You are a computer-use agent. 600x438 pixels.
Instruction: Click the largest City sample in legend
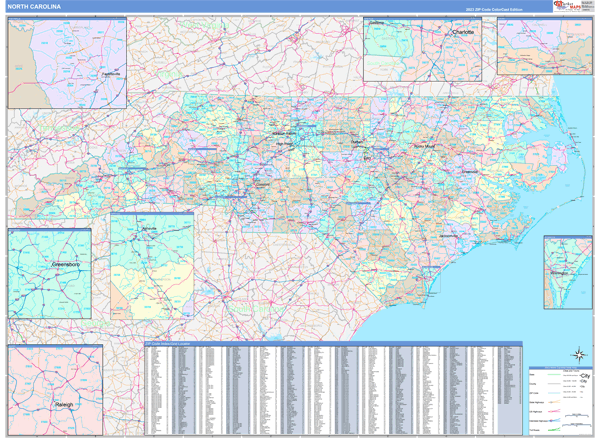pyautogui.click(x=585, y=376)
